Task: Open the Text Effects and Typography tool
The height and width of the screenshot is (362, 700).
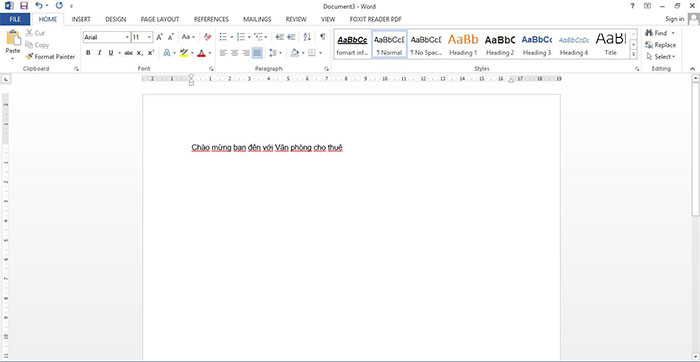Action: 167,53
